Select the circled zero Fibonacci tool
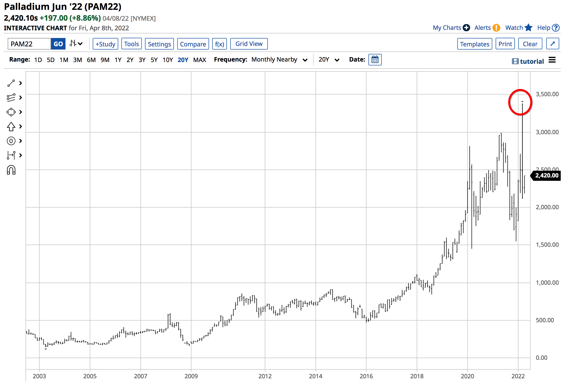The height and width of the screenshot is (392, 578). coord(11,141)
